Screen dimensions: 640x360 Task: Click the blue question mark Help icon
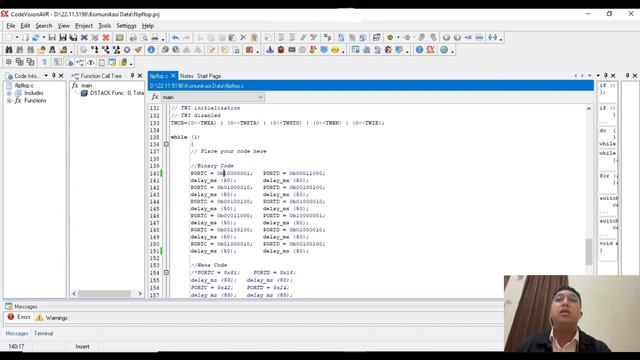pyautogui.click(x=419, y=50)
